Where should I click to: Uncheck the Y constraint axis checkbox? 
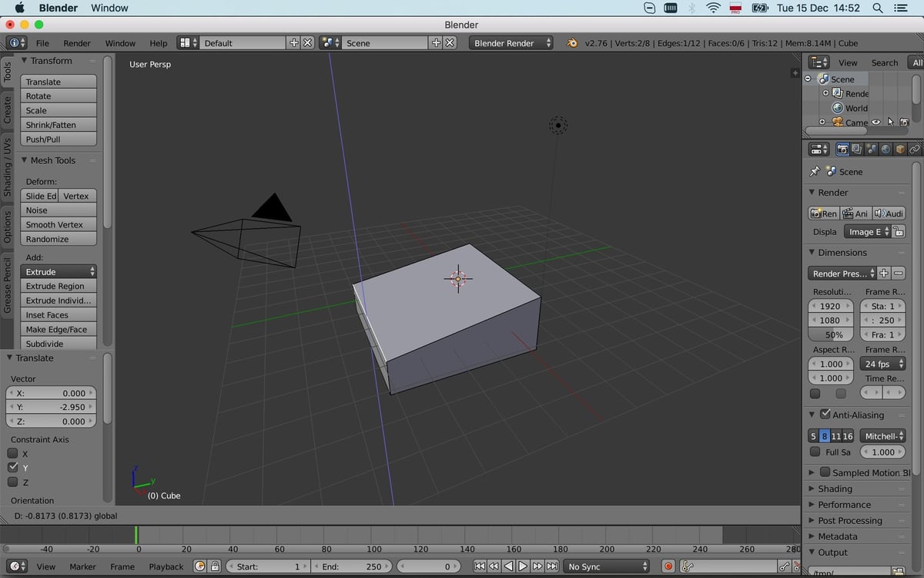tap(12, 467)
